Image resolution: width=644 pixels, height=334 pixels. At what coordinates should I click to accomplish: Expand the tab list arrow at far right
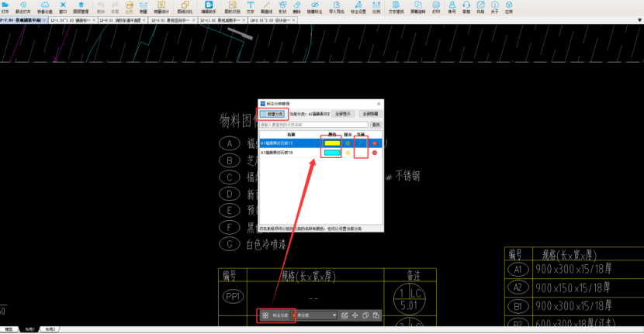click(639, 20)
